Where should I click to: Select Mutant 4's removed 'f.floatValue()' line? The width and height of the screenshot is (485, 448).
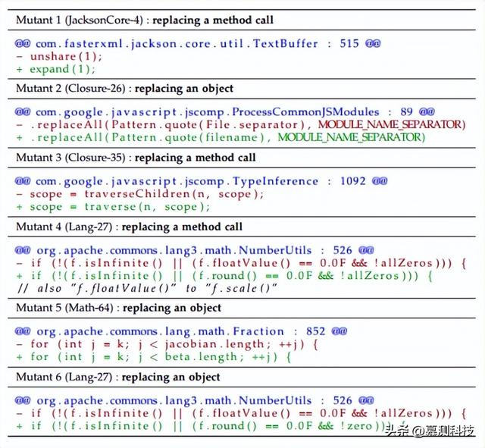pos(241,263)
